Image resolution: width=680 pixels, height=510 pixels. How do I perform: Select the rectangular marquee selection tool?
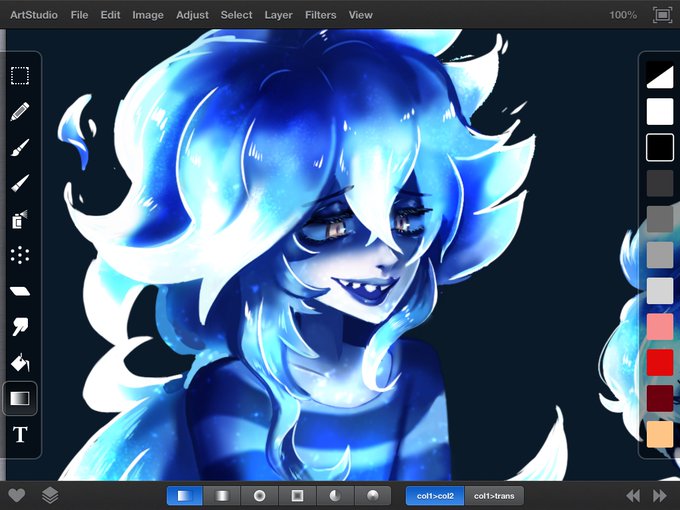pyautogui.click(x=20, y=75)
